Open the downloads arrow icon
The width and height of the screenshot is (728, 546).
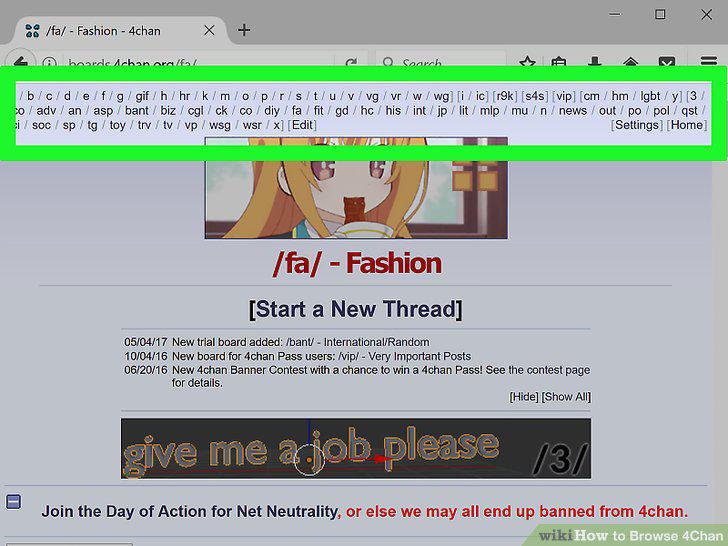tap(595, 61)
